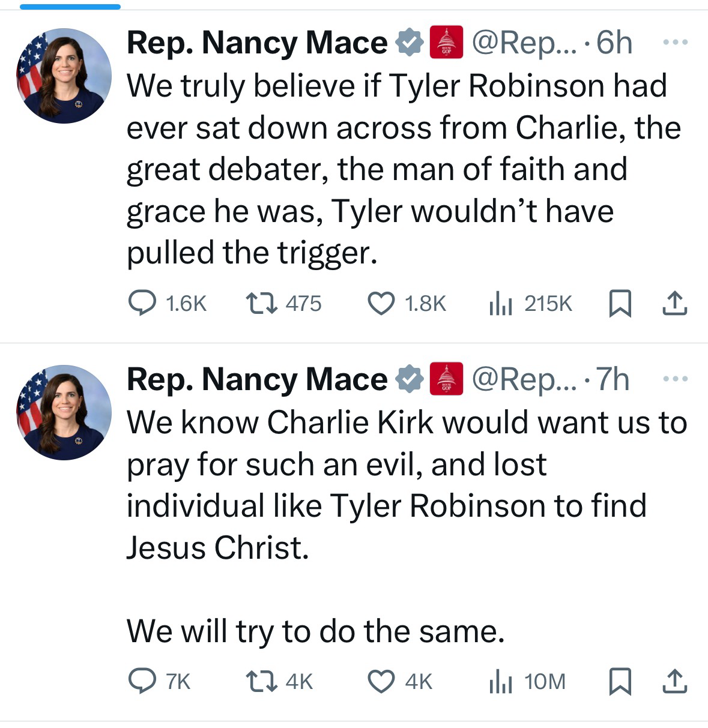The height and width of the screenshot is (728, 708).
Task: Open Rep. Nancy Mace name on second tweet
Action: 256,379
